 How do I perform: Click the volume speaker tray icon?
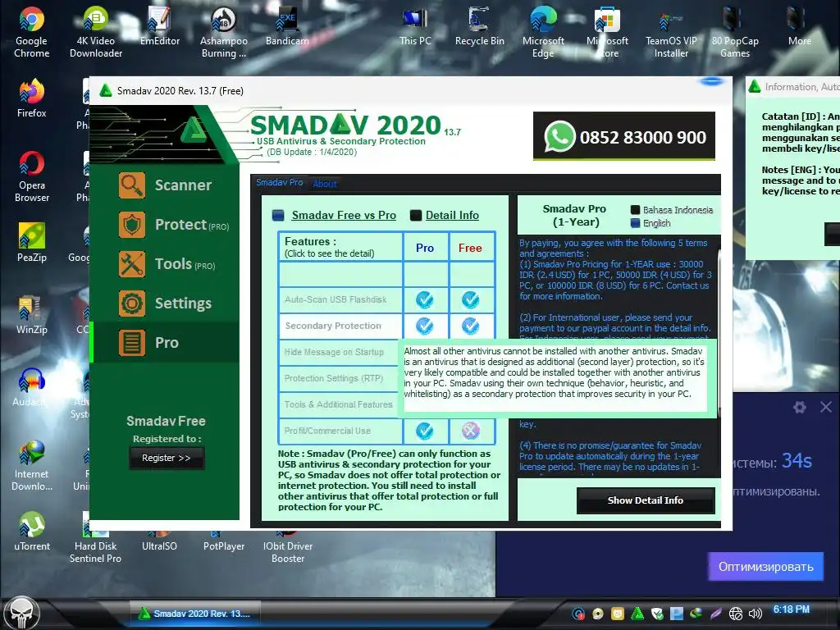[x=756, y=614]
